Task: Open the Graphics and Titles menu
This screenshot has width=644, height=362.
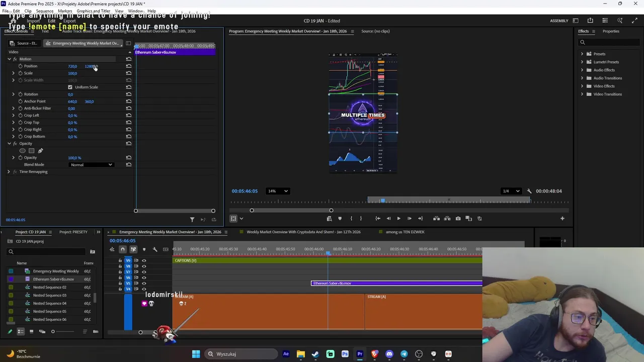Action: coord(94,11)
